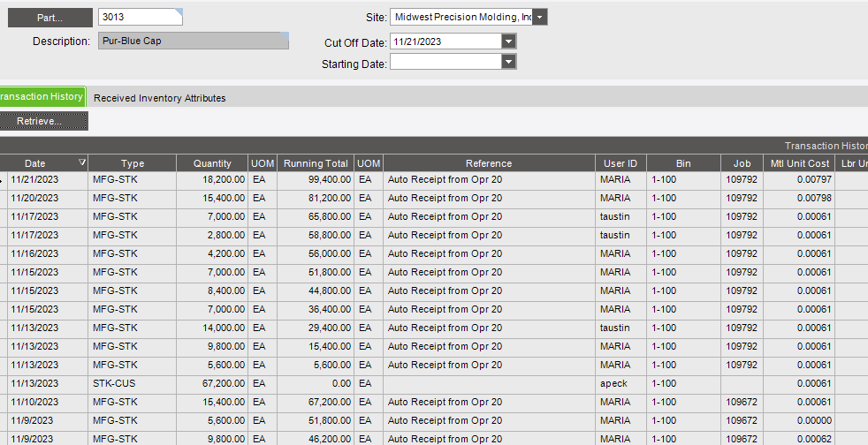Click the Bin column header

[x=683, y=163]
